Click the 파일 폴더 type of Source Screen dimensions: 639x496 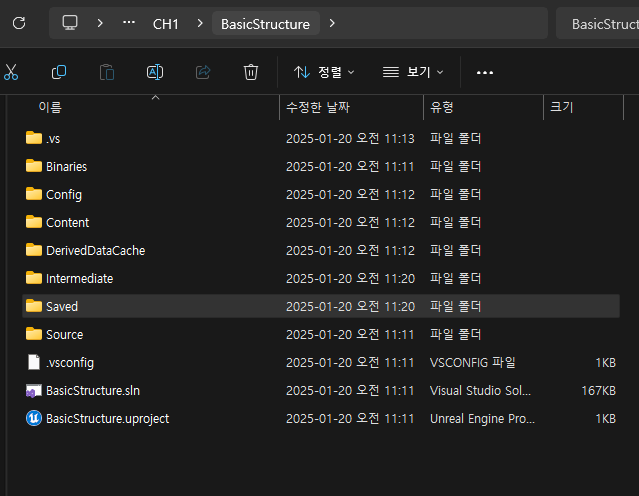pos(456,335)
